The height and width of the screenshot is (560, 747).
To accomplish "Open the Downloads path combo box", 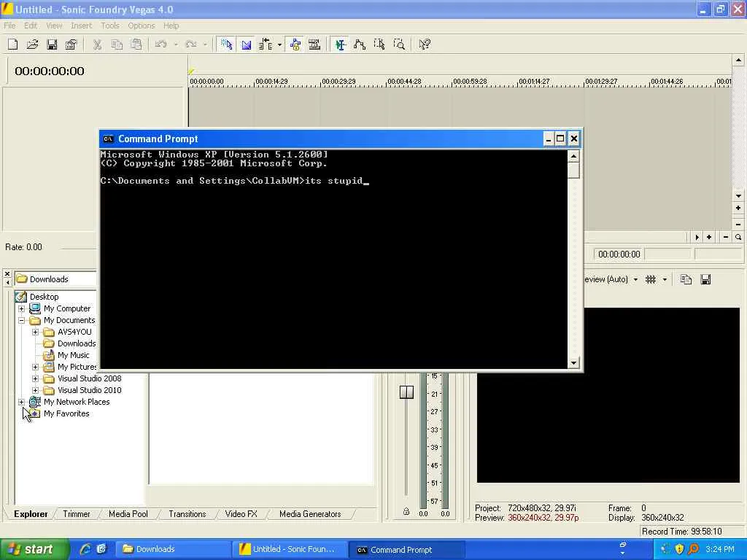I will click(x=55, y=279).
